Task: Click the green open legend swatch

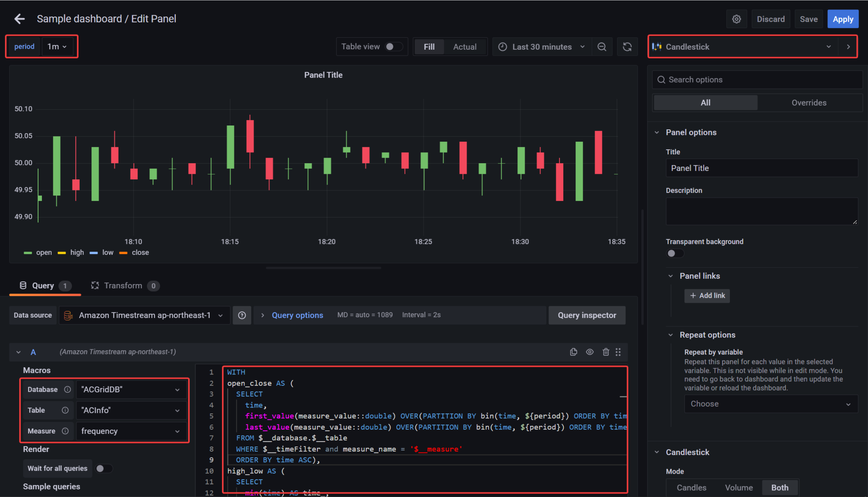Action: click(28, 252)
